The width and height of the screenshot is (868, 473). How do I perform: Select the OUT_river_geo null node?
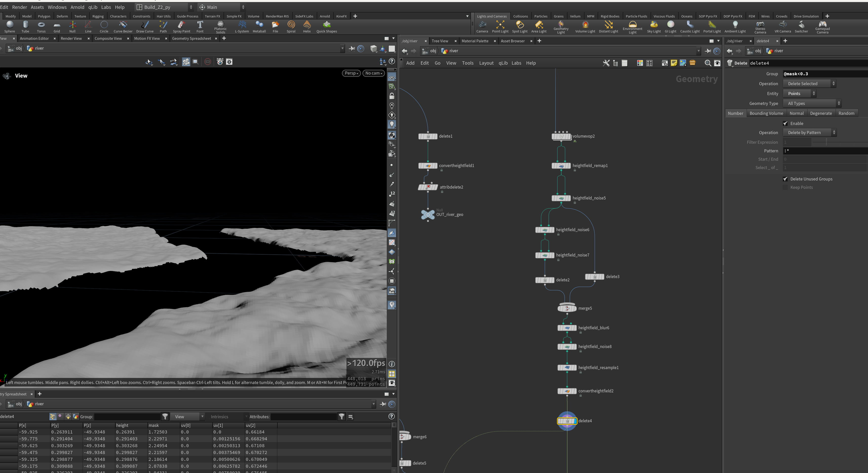428,214
